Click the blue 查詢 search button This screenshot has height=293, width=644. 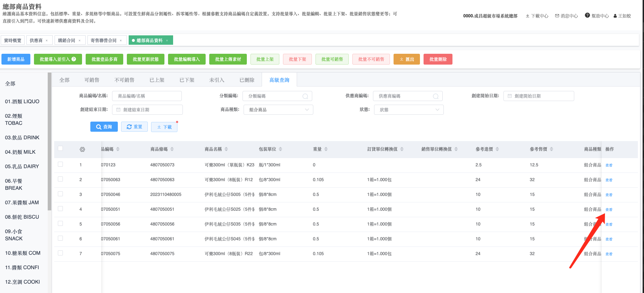point(104,127)
